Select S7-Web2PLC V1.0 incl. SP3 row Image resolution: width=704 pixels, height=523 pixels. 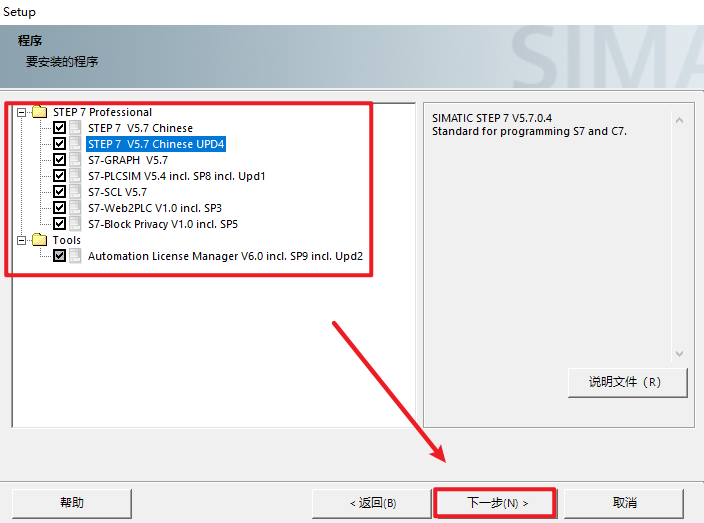pyautogui.click(x=155, y=208)
